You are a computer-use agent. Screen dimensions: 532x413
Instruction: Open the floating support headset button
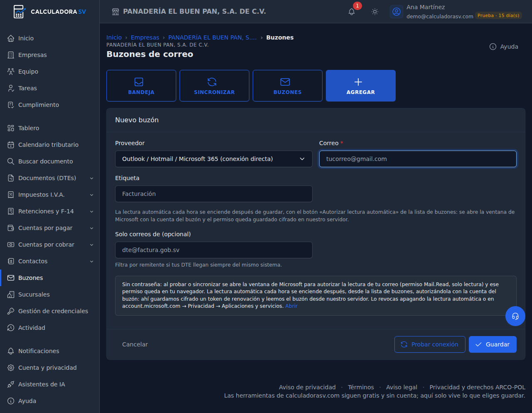pos(515,316)
